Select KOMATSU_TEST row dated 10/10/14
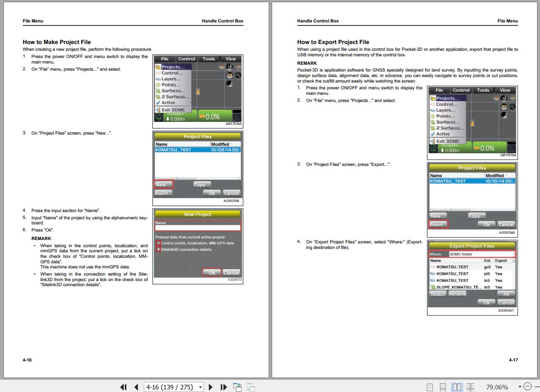 [x=472, y=181]
